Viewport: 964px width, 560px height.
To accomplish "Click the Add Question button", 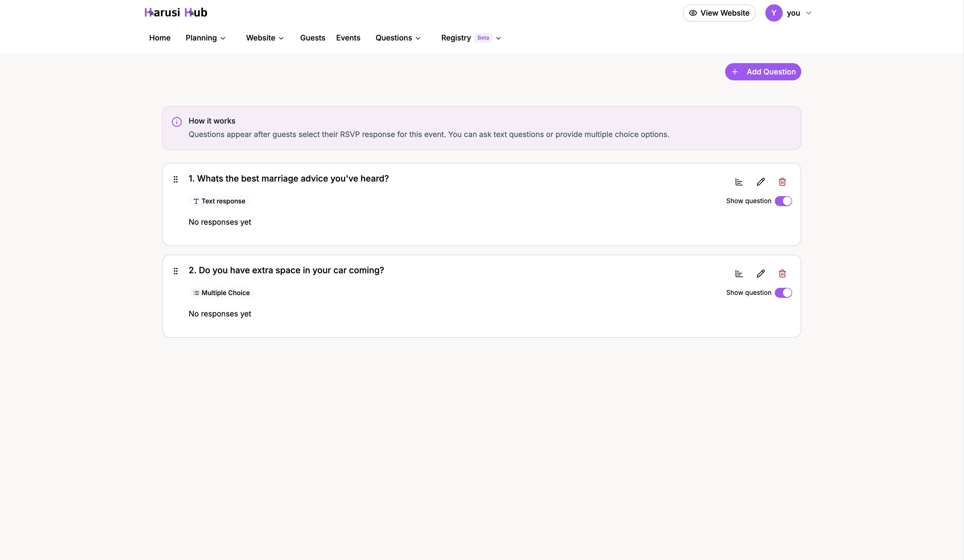I will pyautogui.click(x=763, y=71).
